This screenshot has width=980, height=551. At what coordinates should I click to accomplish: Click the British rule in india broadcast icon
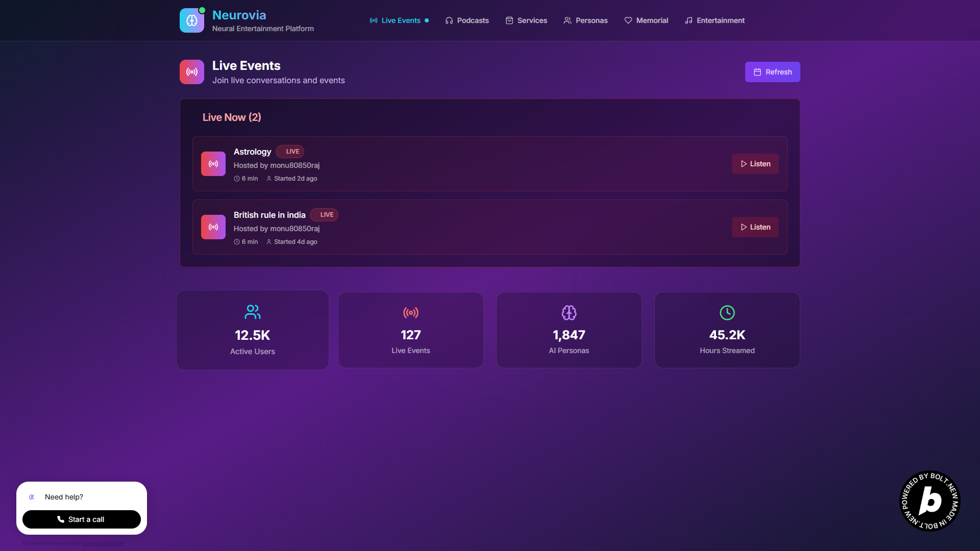[x=213, y=227]
